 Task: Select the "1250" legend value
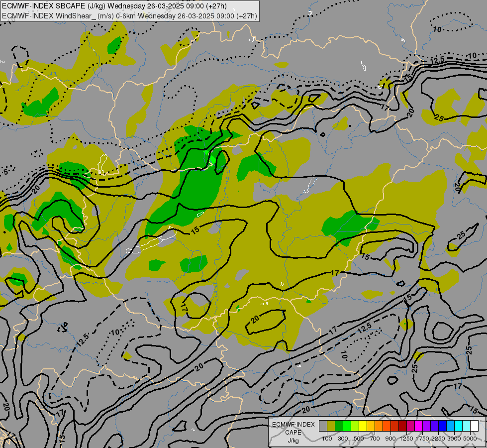tap(406, 439)
